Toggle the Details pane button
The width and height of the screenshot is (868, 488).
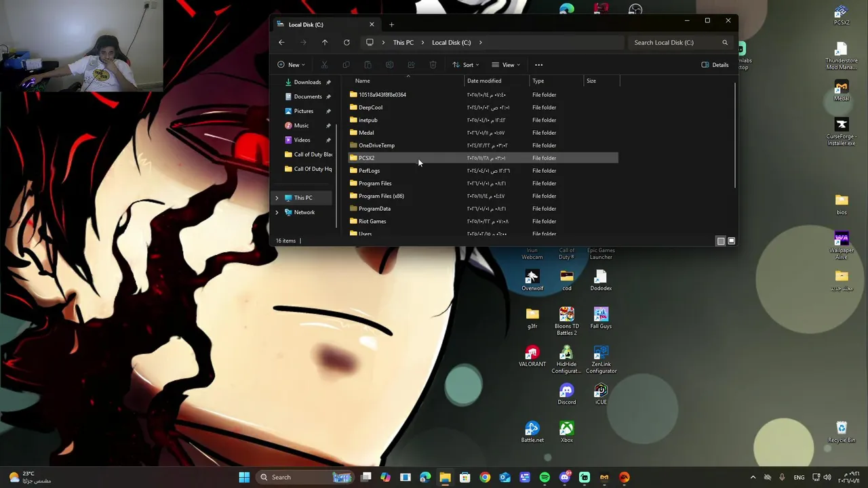tap(715, 65)
